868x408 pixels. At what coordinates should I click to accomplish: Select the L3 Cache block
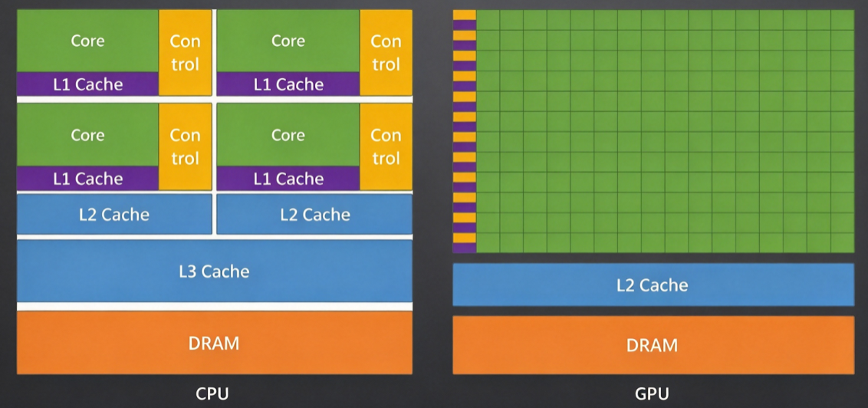pos(215,271)
